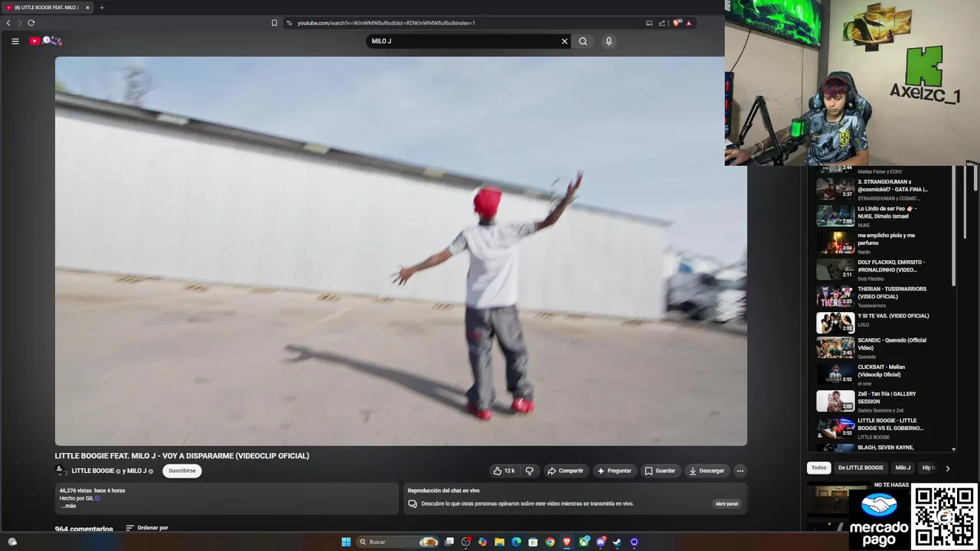Switch to Discord in the taskbar
The height and width of the screenshot is (551, 980).
coord(601,542)
